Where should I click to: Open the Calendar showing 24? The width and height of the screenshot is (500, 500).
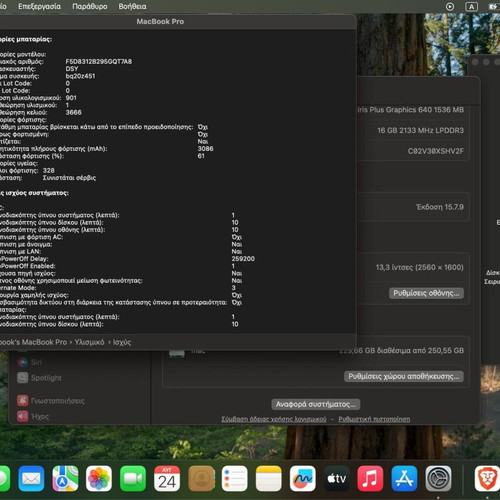(x=167, y=479)
